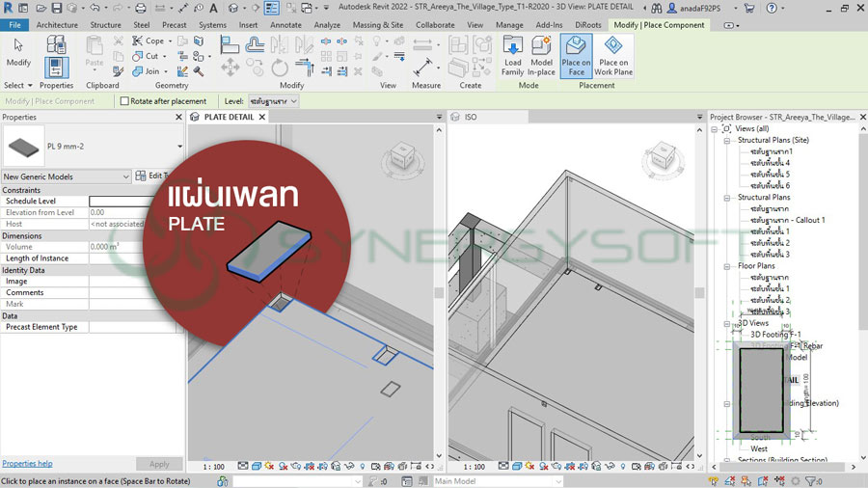Click the Properties help link
Image resolution: width=868 pixels, height=488 pixels.
27,464
